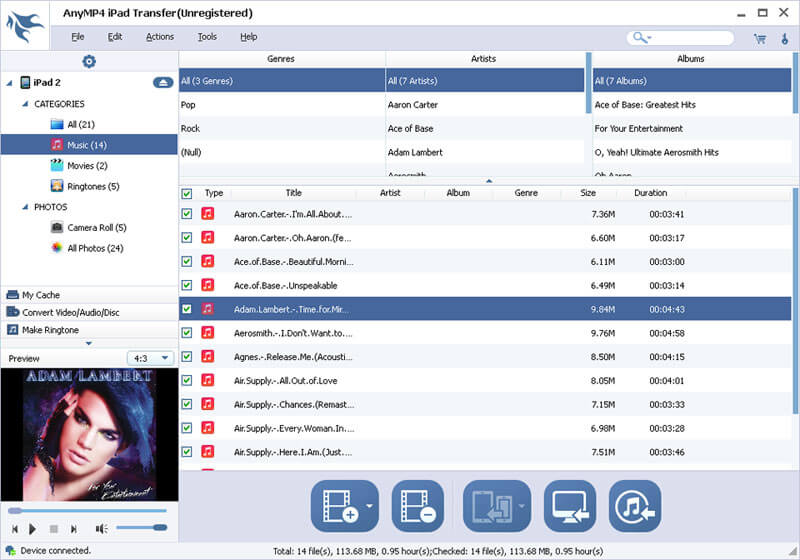Screen dimensions: 800x560
Task: Click the Camera Roll camera icon
Action: [57, 227]
